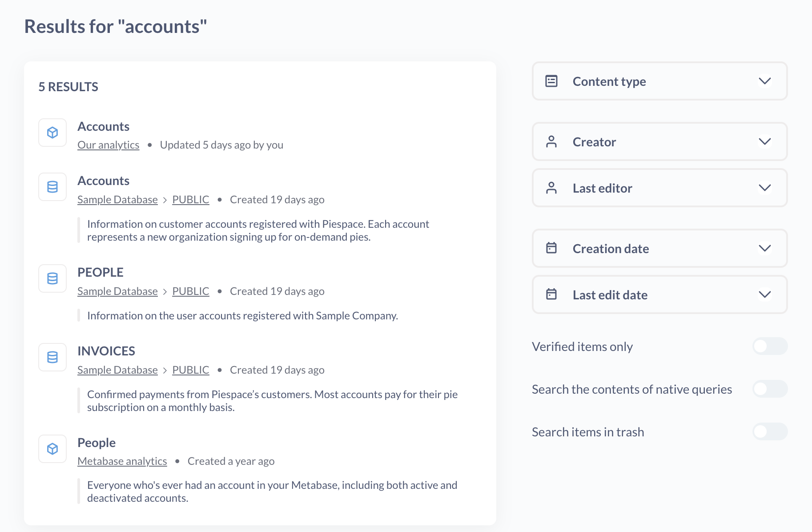The image size is (812, 532).
Task: Click the Creation date calendar icon
Action: (551, 248)
